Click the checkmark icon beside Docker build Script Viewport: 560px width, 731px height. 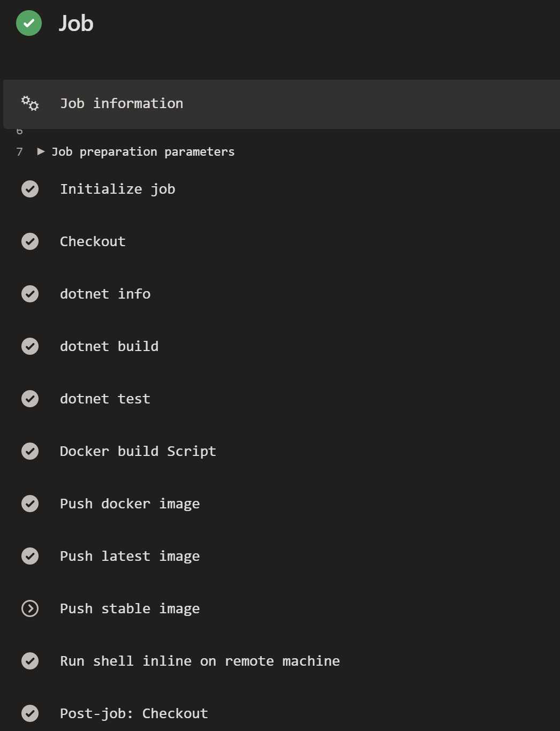point(30,451)
